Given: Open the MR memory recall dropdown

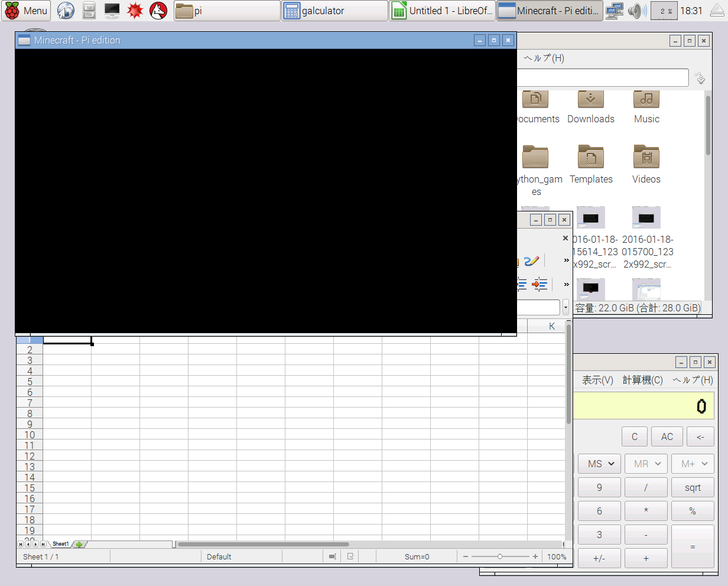Looking at the screenshot, I should click(646, 464).
